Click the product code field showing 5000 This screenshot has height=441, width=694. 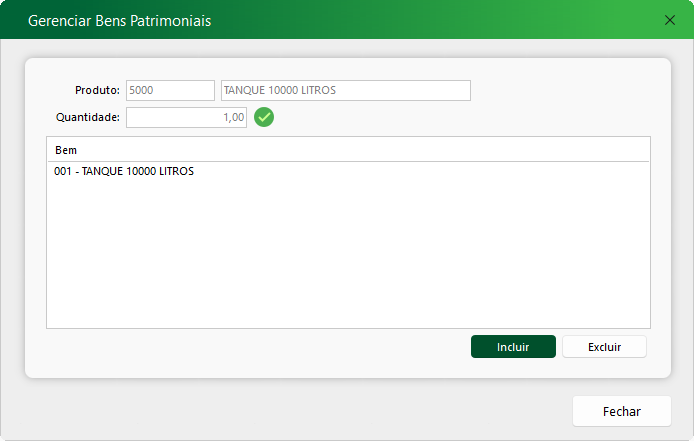[170, 91]
